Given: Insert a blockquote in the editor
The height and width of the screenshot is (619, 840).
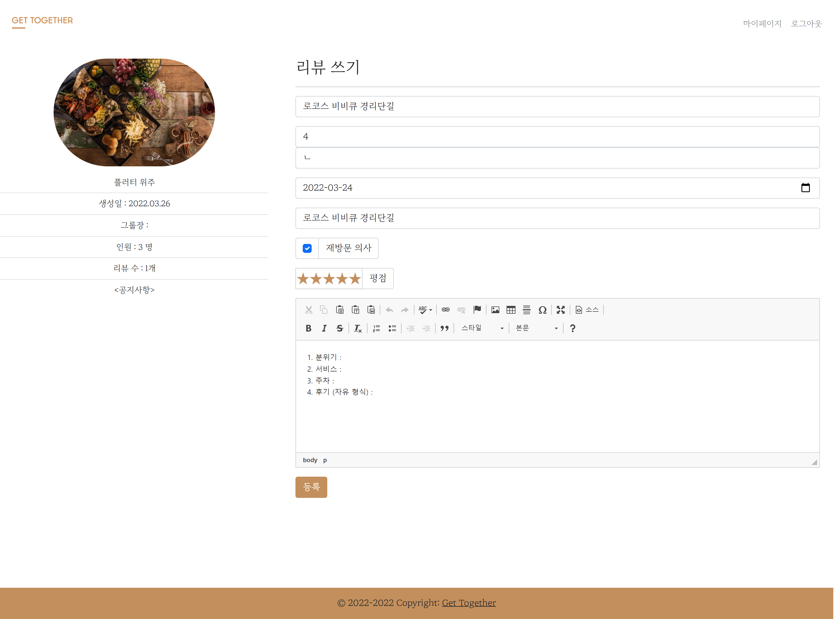Looking at the screenshot, I should click(x=445, y=328).
